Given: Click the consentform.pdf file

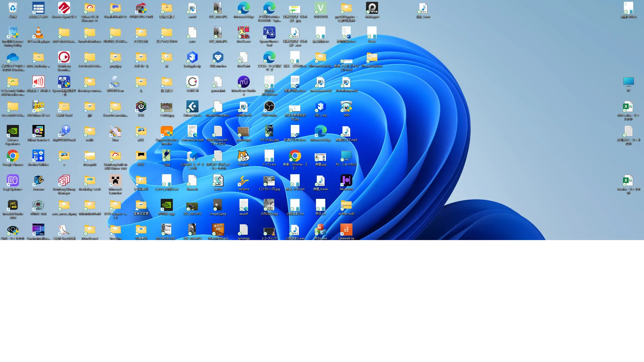Looking at the screenshot, I should point(192,131).
